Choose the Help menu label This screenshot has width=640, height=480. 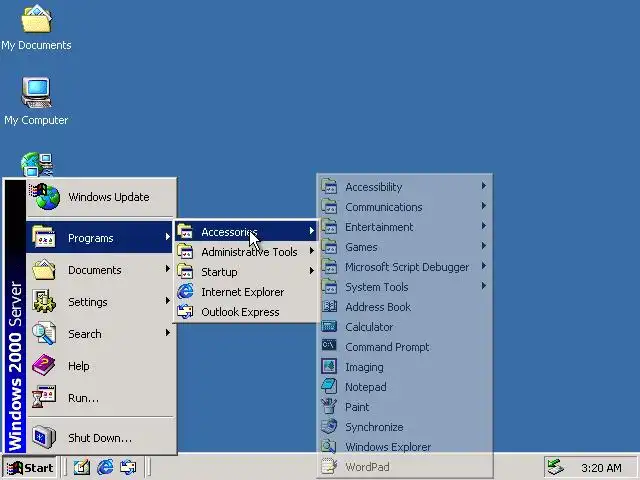[x=79, y=366]
